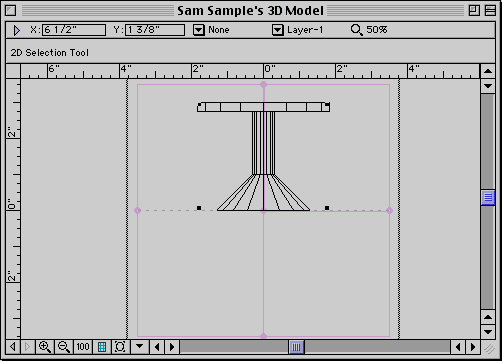Open the layer pop-up arrow beside Layer-1
The height and width of the screenshot is (361, 502).
[x=277, y=30]
